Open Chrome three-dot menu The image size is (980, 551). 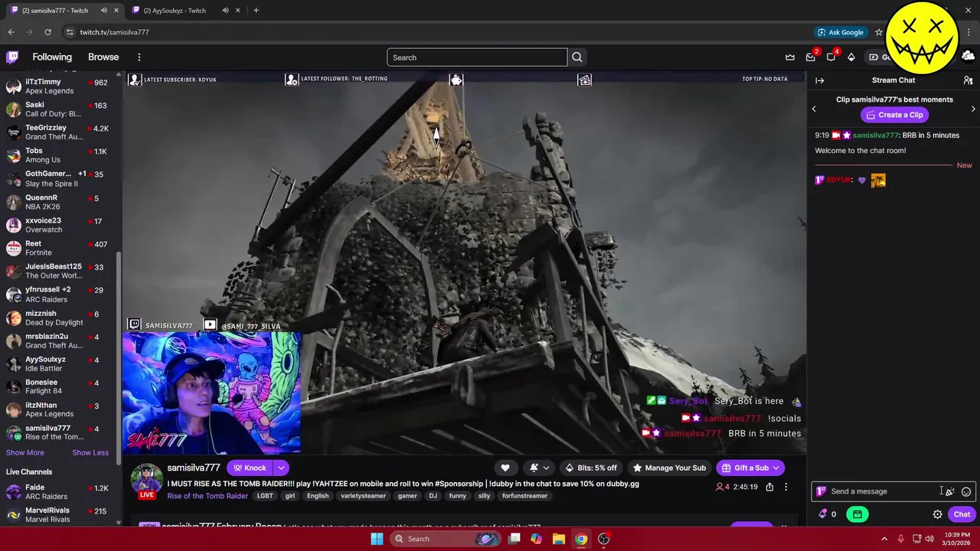click(969, 32)
